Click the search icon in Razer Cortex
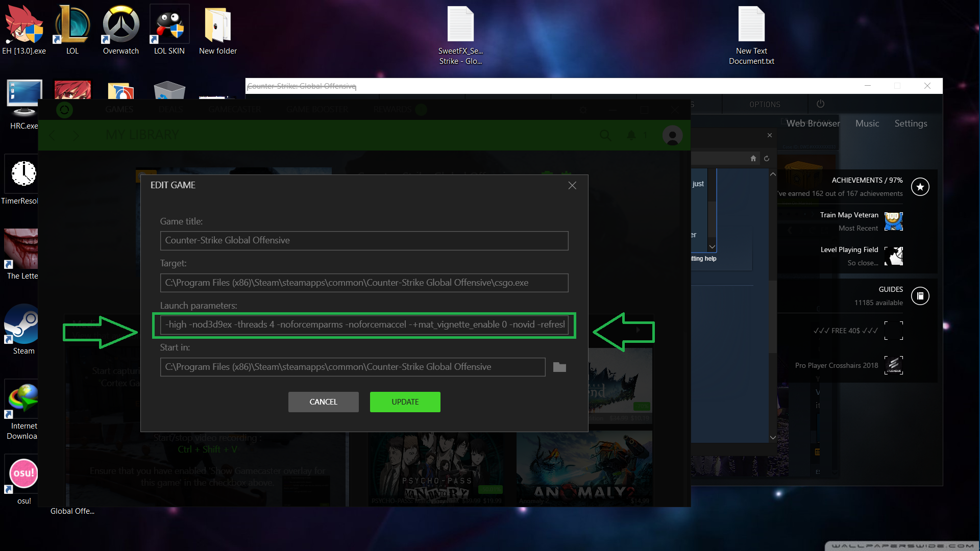980x551 pixels. 605,135
